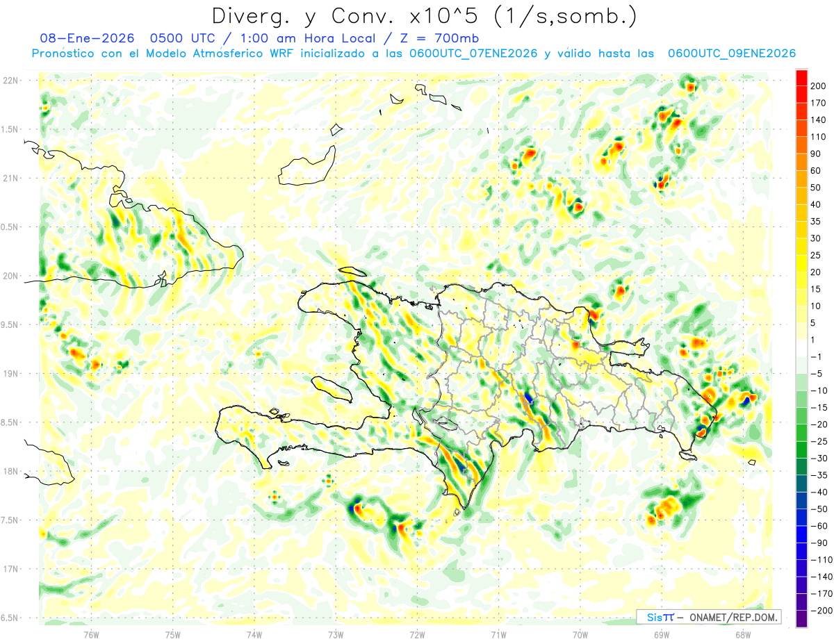Viewport: 834px width, 644px height.
Task: Click the 18N latitude label
Action: coord(11,472)
